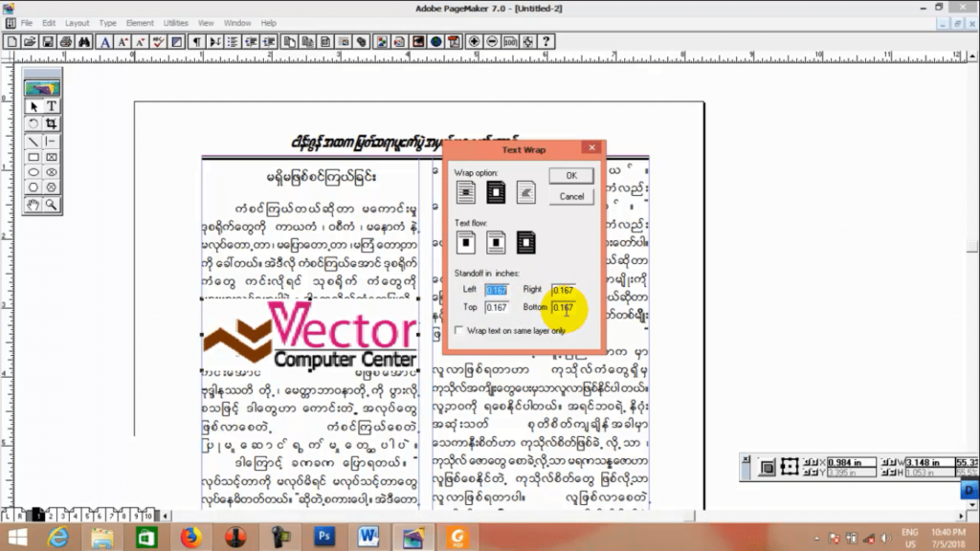The height and width of the screenshot is (551, 980).
Task: Click the Bottom standoff input field
Action: (x=563, y=307)
